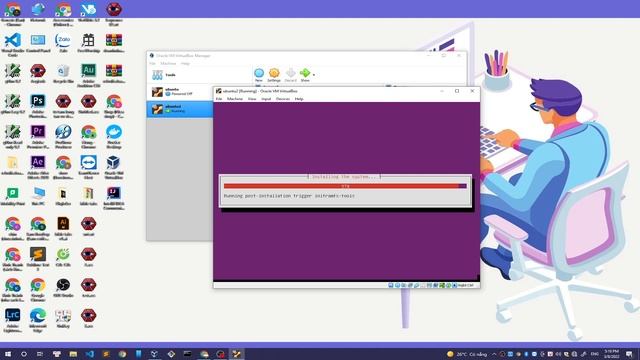Switch to Visual Studio Code on taskbar
Screen dimensions: 640x360
[89, 354]
